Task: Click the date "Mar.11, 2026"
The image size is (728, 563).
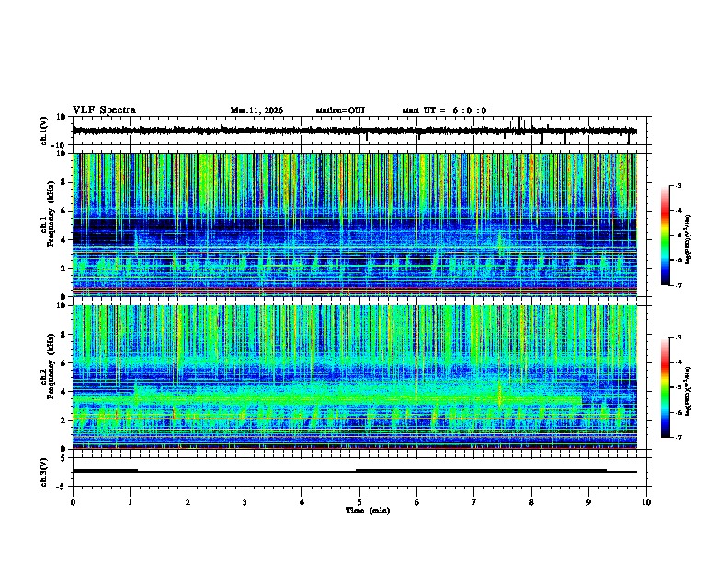Action: [x=256, y=110]
